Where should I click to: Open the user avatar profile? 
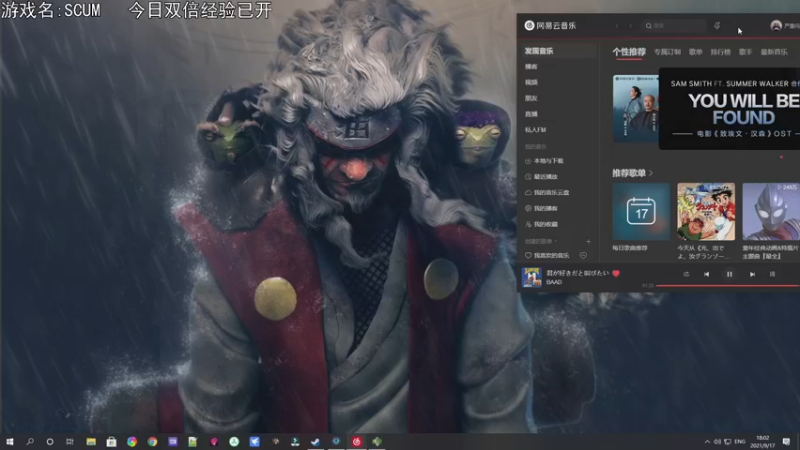point(776,26)
